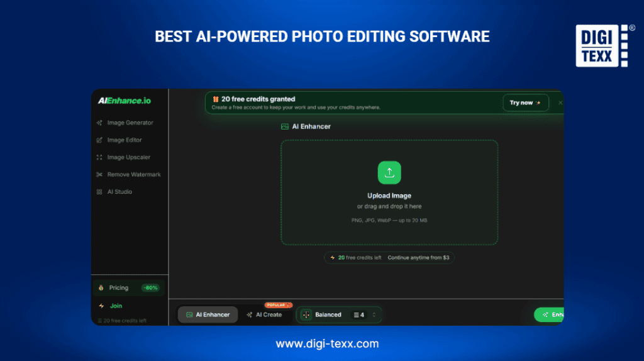Click the POPULAR badge above AI Create

coord(279,305)
